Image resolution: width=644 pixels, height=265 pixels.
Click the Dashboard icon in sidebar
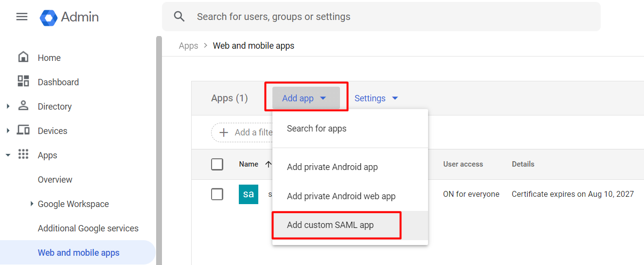(23, 81)
